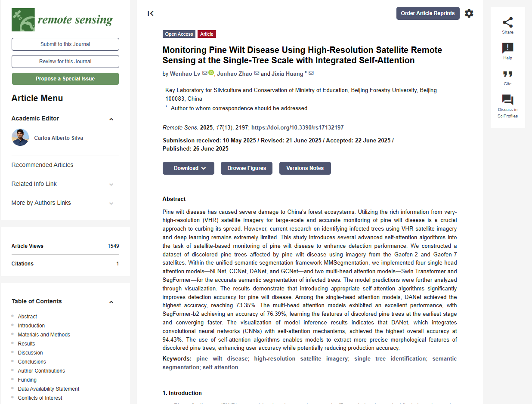Collapse the left sidebar with the arrow icon
The width and height of the screenshot is (532, 404).
pyautogui.click(x=150, y=13)
